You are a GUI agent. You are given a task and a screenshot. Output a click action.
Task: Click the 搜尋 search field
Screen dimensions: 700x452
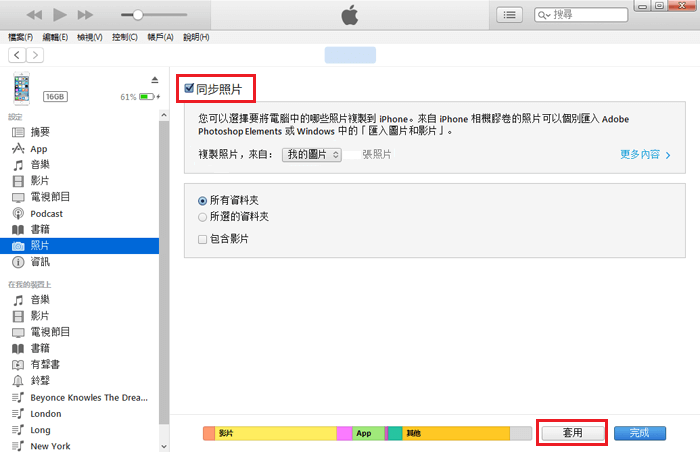[x=581, y=15]
